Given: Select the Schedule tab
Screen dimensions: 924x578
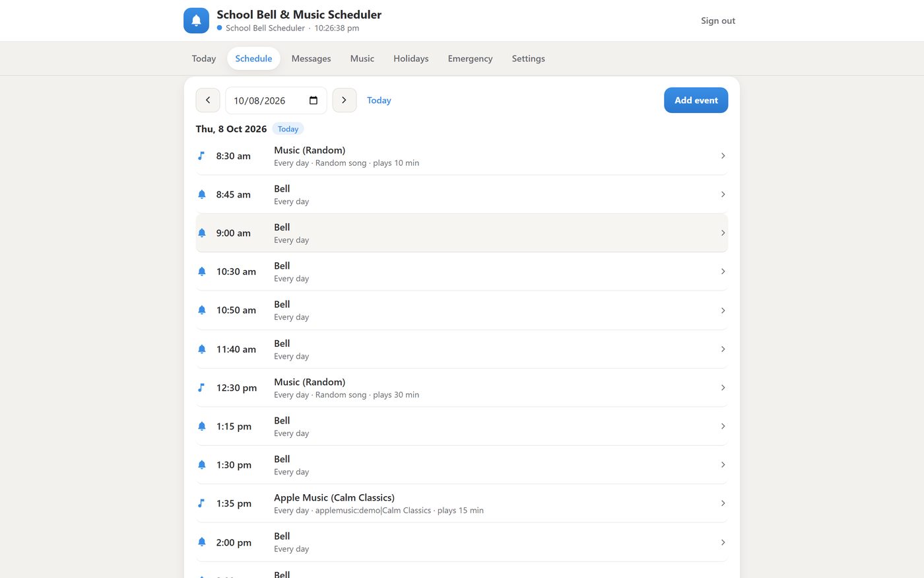Looking at the screenshot, I should (253, 58).
